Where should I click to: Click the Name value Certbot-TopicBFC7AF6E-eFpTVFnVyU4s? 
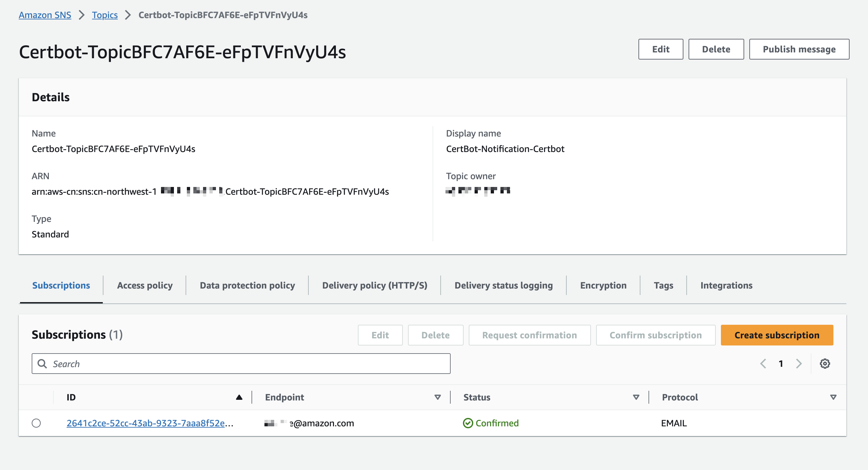click(x=113, y=149)
